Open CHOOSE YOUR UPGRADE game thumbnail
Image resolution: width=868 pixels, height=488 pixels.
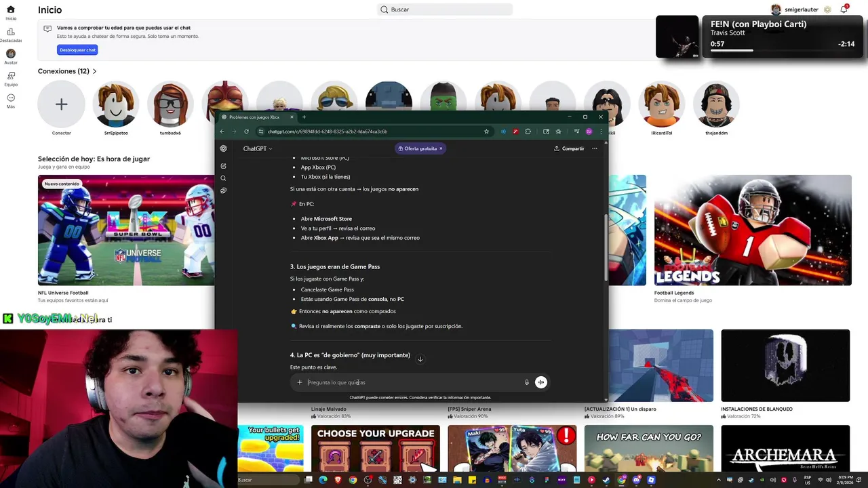pyautogui.click(x=375, y=449)
